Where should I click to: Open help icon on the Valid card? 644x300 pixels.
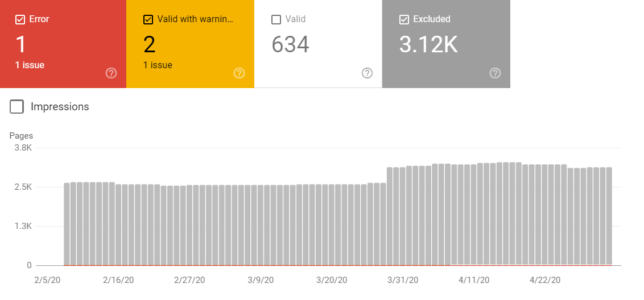coord(367,73)
